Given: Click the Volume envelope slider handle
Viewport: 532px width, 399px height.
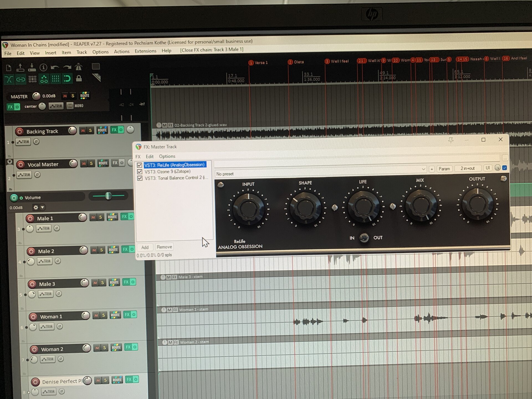Looking at the screenshot, I should tap(108, 196).
